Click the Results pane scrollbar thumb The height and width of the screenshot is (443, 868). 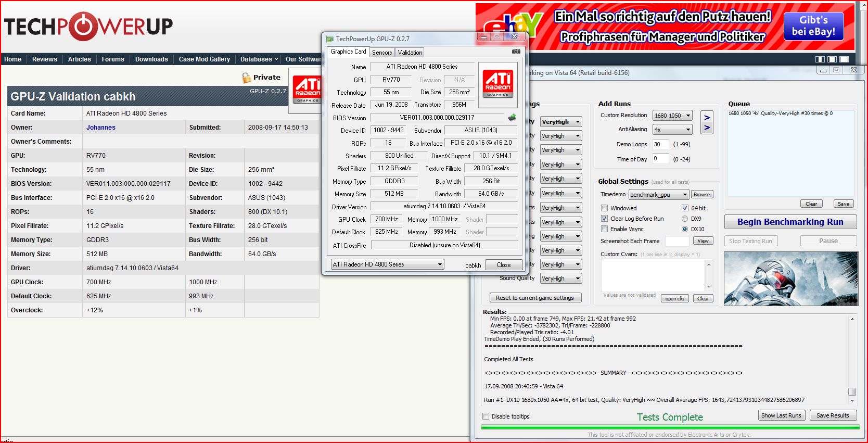(852, 392)
